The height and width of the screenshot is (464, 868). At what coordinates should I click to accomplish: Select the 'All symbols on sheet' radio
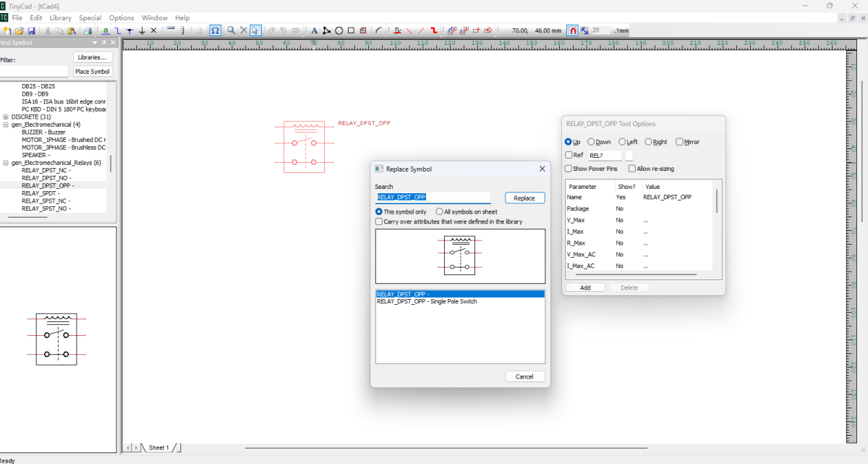[439, 212]
